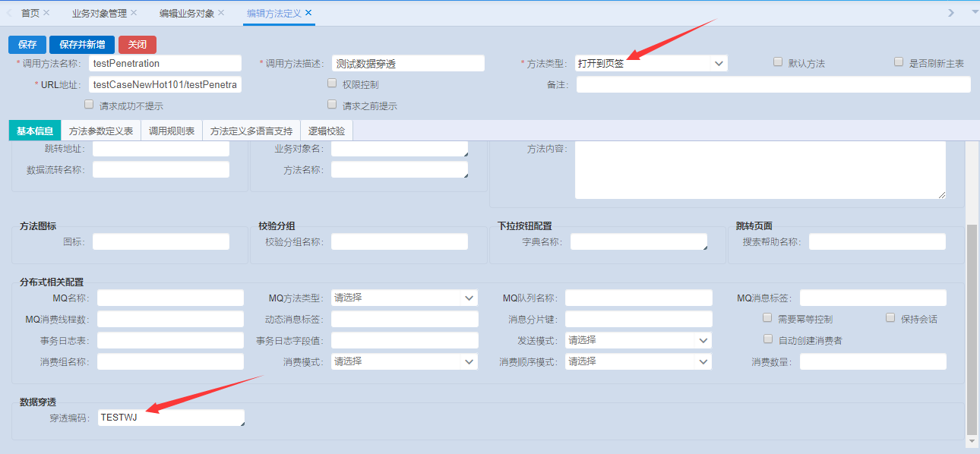Click the scroll down arrow on the scrollbar
This screenshot has height=454, width=980.
click(x=972, y=440)
